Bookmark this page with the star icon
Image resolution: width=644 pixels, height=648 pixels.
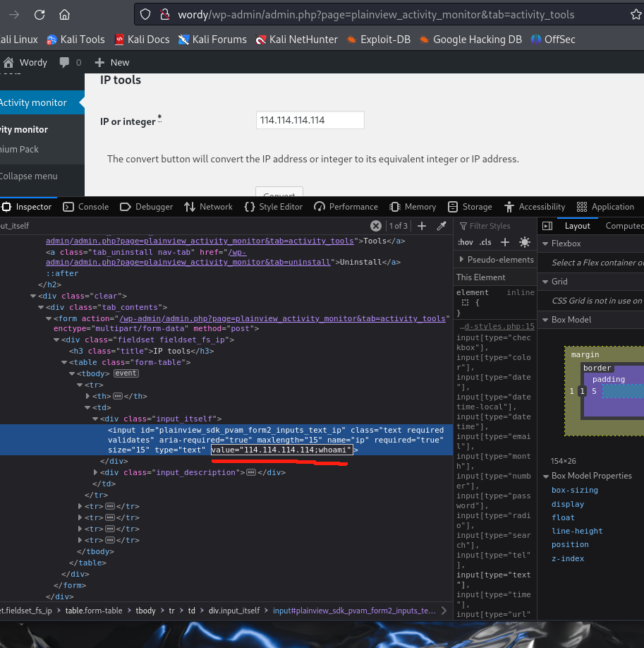636,15
